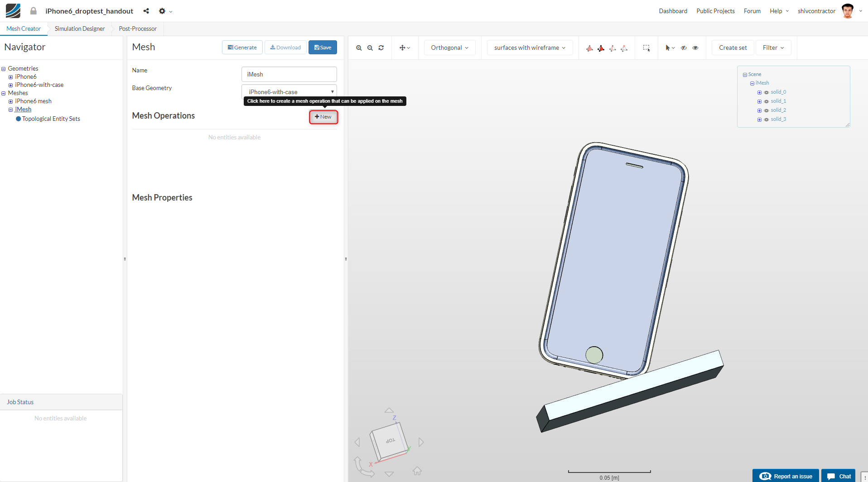
Task: Open the Chat window
Action: [x=839, y=476]
